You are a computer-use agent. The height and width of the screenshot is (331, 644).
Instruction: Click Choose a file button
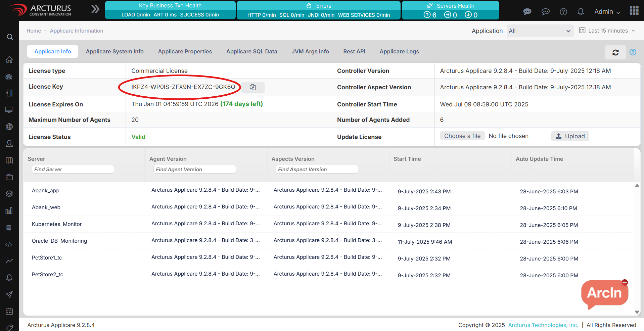(462, 136)
